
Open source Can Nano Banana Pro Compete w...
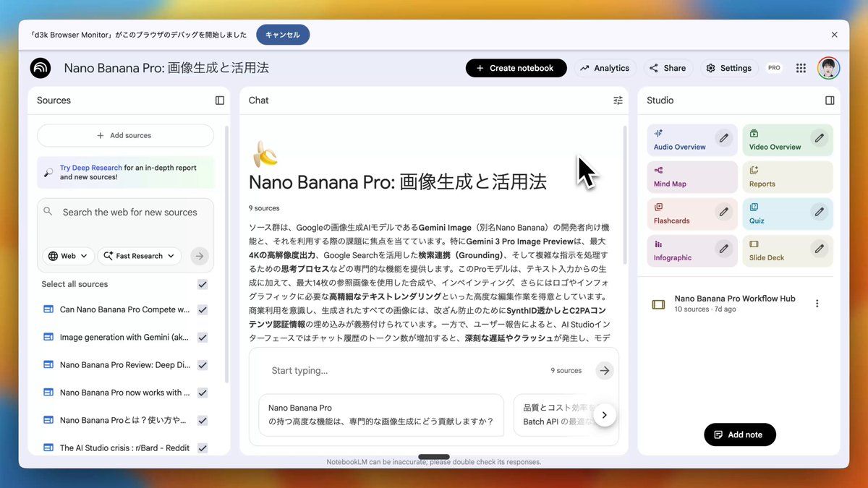(x=124, y=309)
